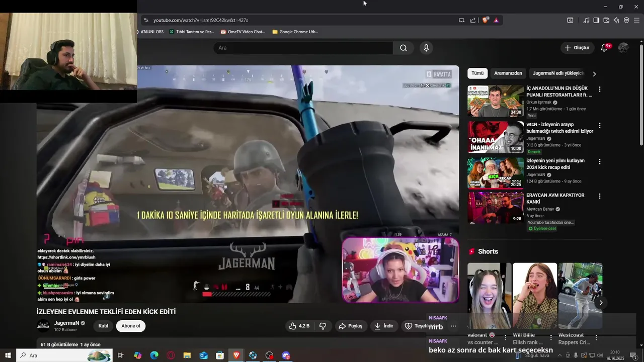Select the Aramanızdan filter chip

[508, 73]
